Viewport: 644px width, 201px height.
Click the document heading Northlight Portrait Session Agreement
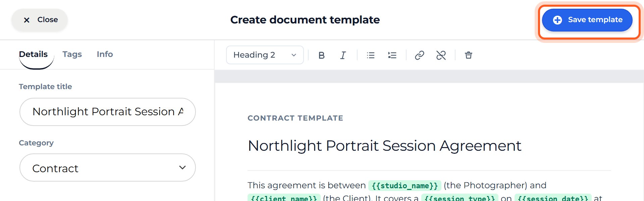point(384,146)
